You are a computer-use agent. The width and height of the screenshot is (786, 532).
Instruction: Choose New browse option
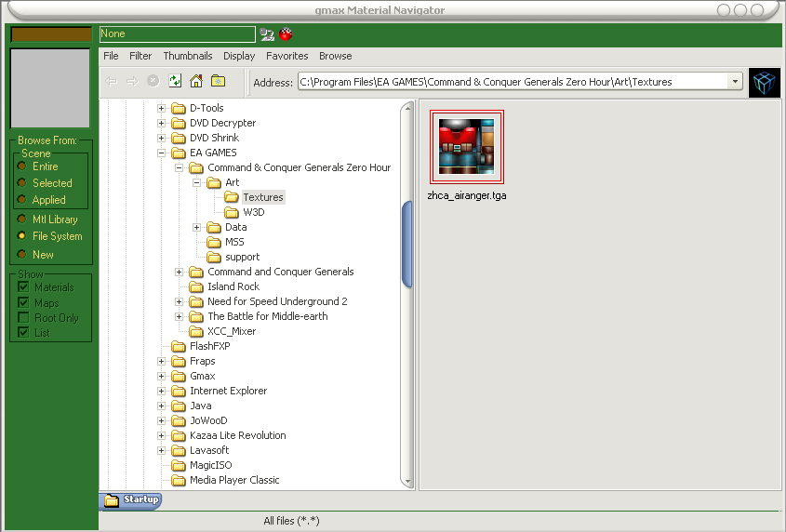coord(21,254)
